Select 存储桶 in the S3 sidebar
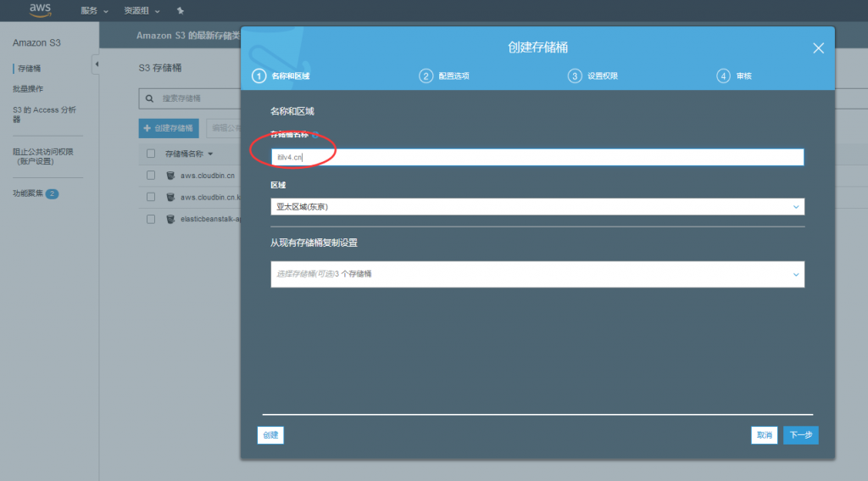Viewport: 868px width, 481px height. (x=29, y=69)
